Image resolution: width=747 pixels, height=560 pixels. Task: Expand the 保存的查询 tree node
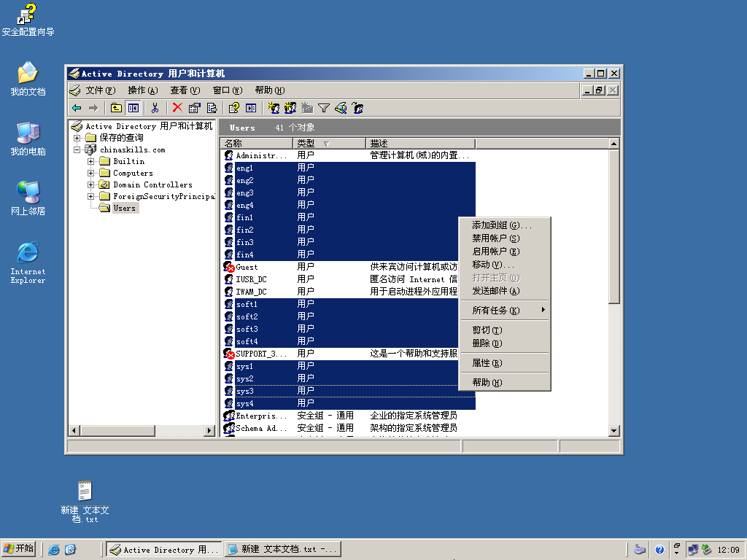click(x=77, y=138)
